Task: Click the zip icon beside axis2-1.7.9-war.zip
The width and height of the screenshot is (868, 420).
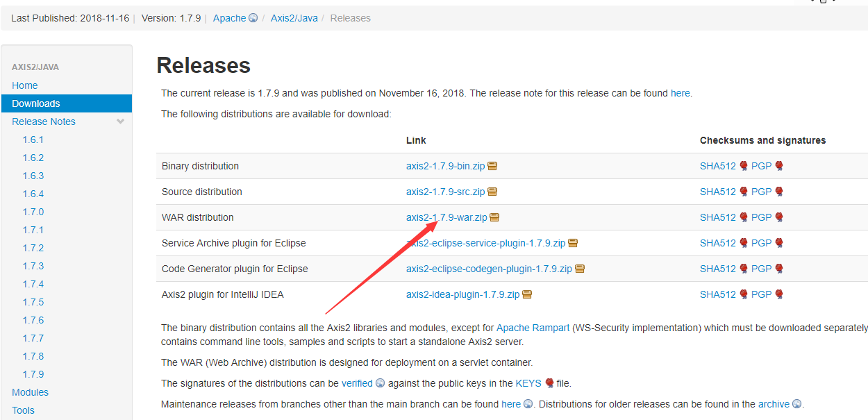Action: pos(494,217)
